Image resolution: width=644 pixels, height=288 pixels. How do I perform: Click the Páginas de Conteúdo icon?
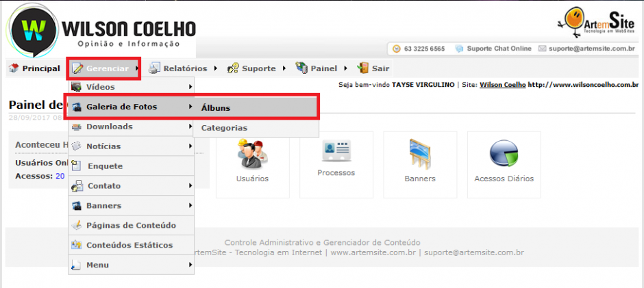tap(77, 225)
